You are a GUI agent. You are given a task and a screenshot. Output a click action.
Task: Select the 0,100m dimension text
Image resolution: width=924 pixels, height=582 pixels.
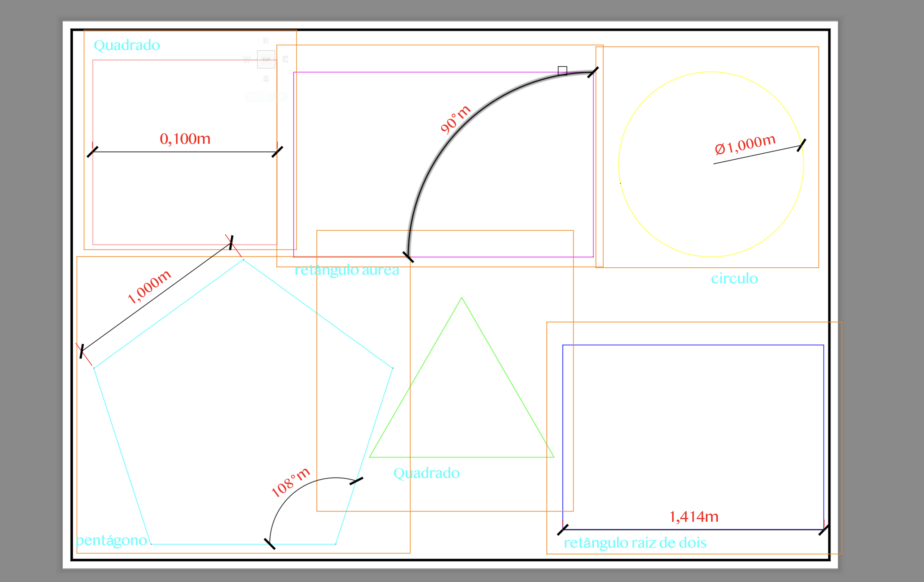(x=185, y=139)
